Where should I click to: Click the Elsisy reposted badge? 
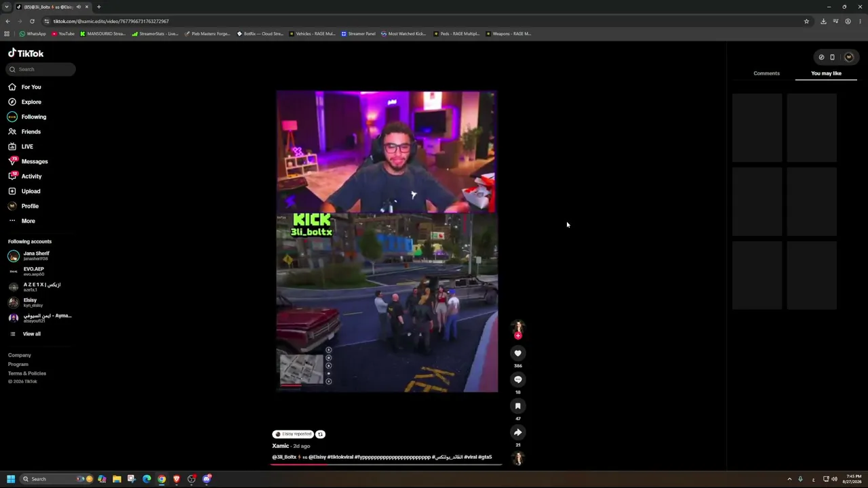293,434
